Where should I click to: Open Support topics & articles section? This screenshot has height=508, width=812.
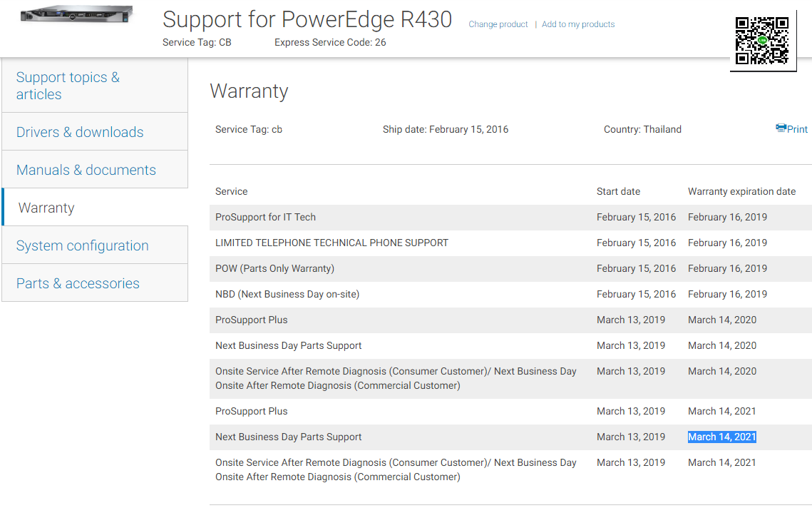pos(95,86)
